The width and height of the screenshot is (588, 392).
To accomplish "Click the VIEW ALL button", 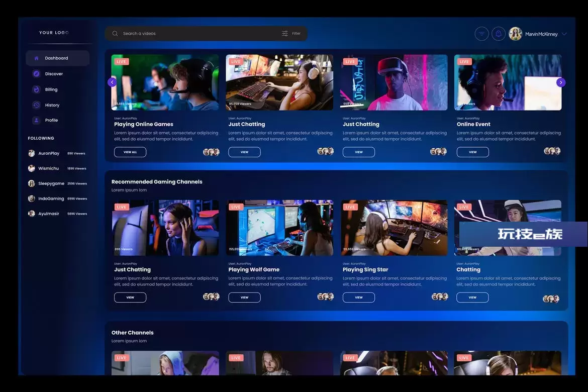I will coord(130,152).
